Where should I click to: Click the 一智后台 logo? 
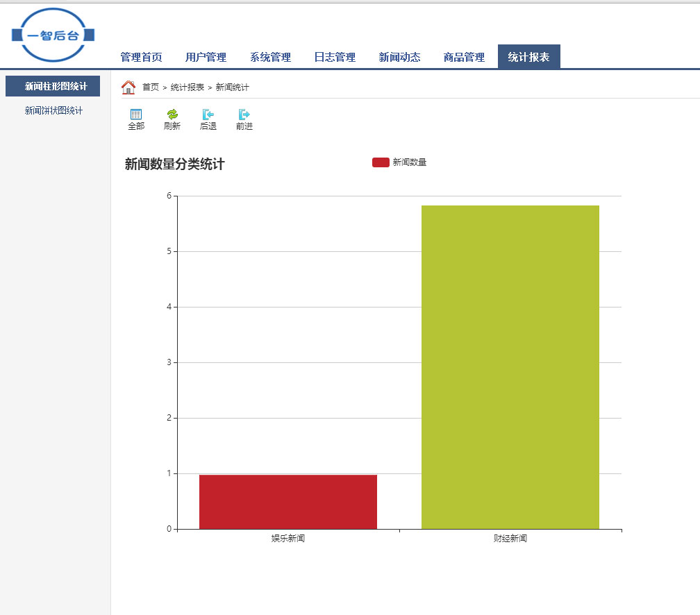click(53, 35)
